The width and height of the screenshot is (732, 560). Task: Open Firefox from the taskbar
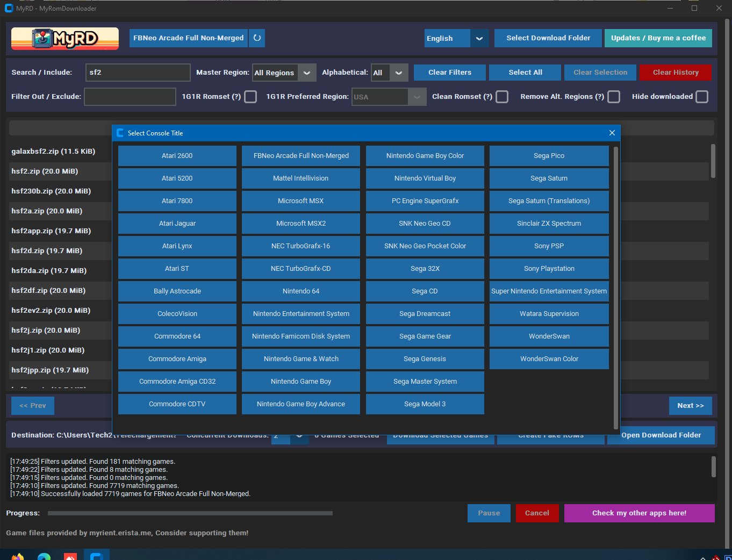[18, 556]
